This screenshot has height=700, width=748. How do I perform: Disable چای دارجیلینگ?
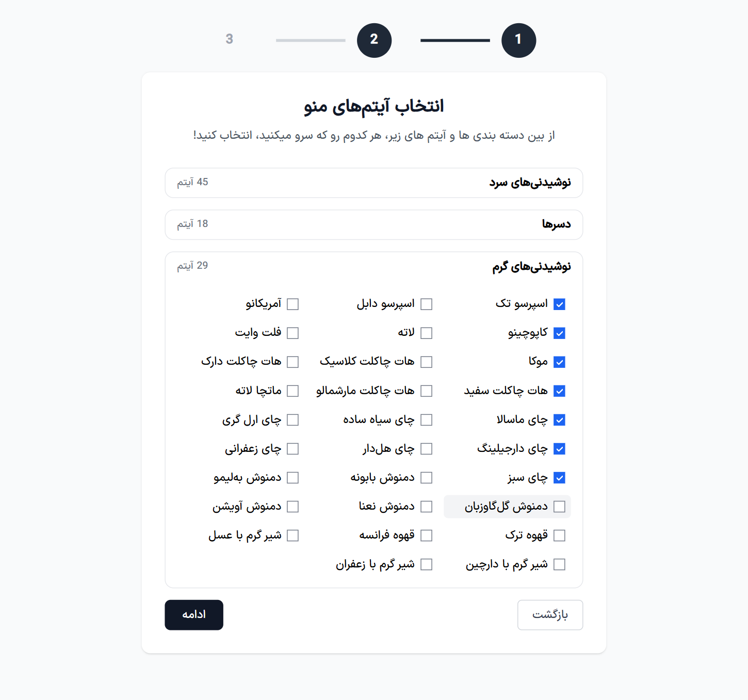(x=560, y=448)
